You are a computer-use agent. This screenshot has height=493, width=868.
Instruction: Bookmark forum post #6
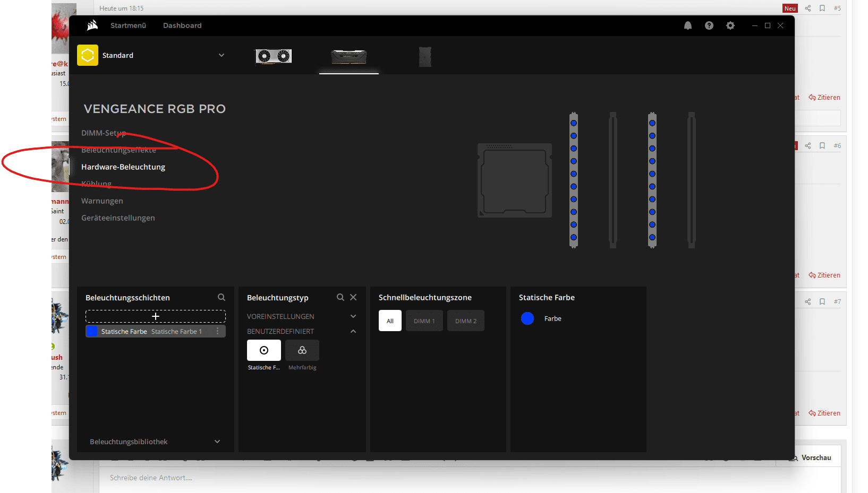(822, 145)
